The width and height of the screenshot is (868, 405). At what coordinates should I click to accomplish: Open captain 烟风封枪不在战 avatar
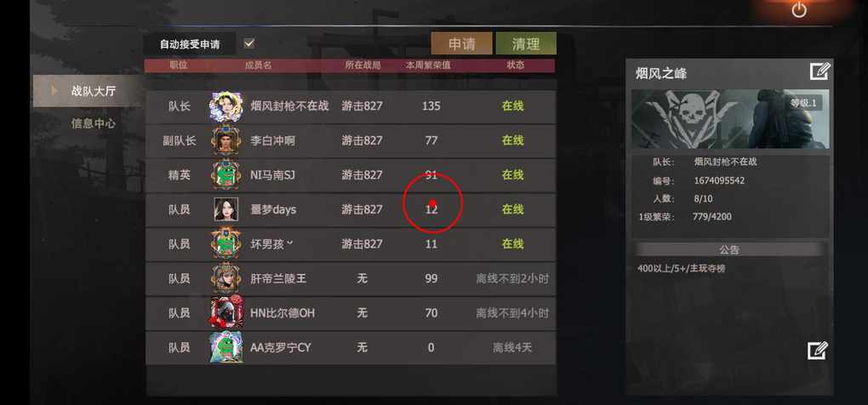pyautogui.click(x=226, y=106)
